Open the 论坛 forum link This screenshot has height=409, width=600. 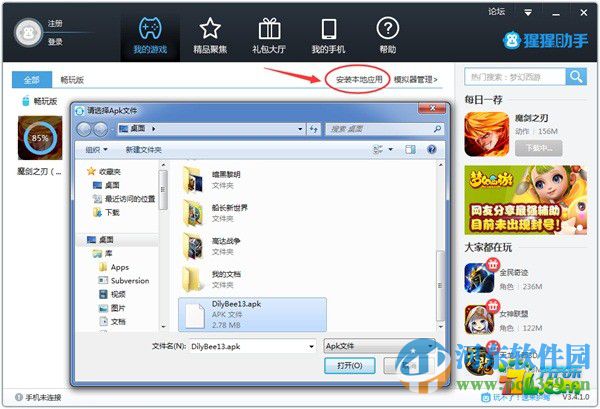[496, 11]
